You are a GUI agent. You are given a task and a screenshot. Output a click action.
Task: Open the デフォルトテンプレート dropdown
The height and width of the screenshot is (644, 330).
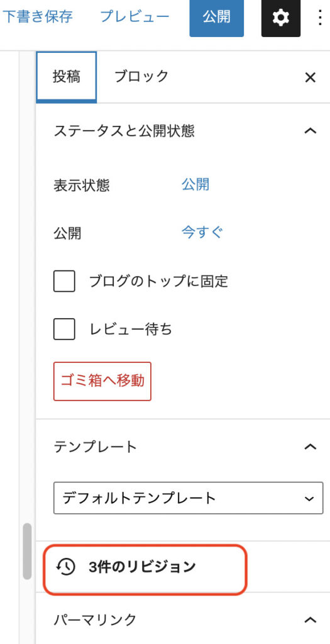(x=189, y=498)
